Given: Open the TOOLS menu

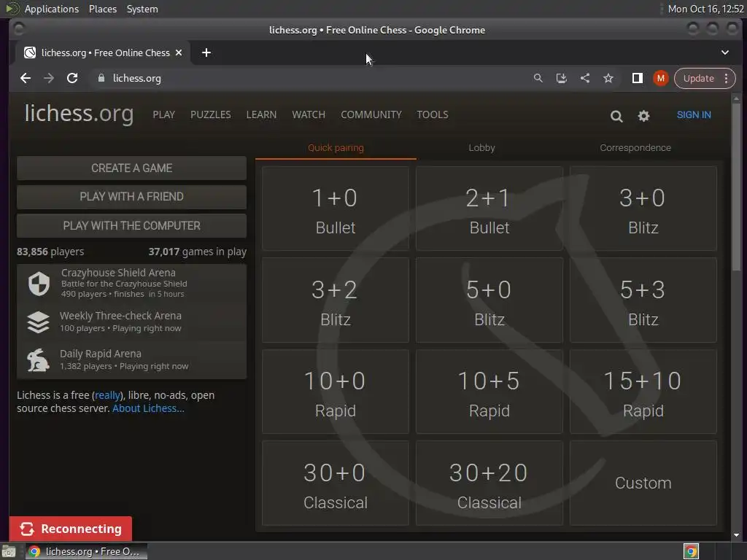Looking at the screenshot, I should [432, 114].
